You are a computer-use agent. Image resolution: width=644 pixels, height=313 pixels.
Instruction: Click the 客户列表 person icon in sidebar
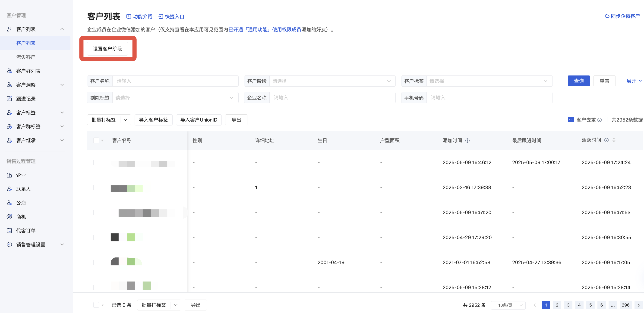(9, 29)
